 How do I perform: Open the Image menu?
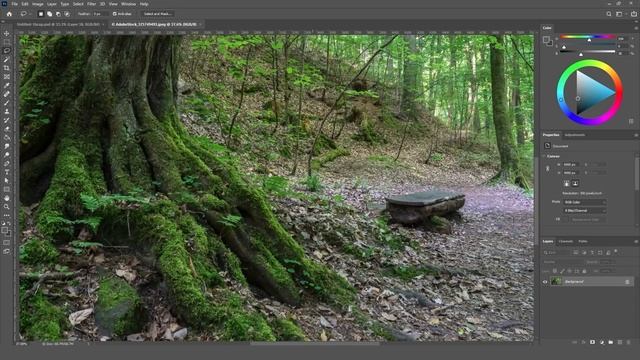(x=38, y=4)
